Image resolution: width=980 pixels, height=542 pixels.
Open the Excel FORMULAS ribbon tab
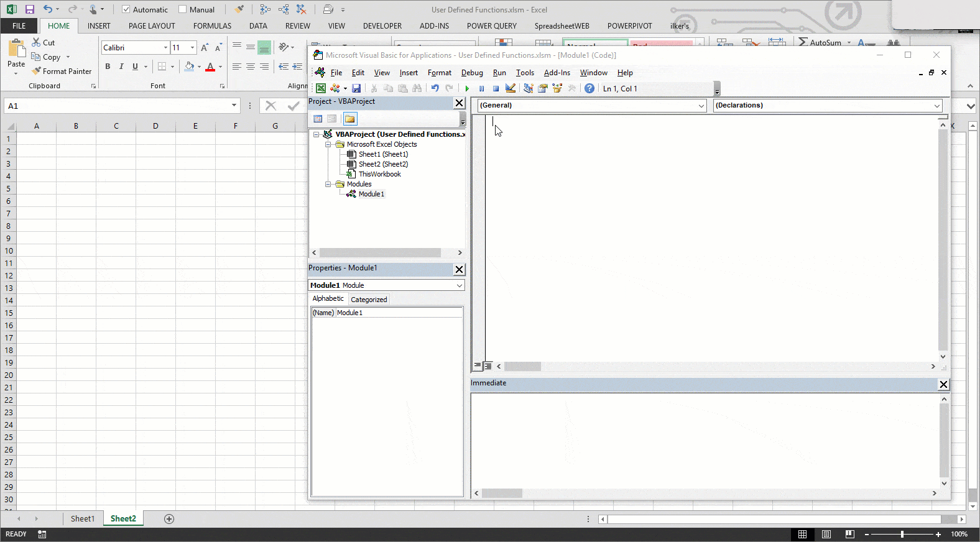[212, 26]
